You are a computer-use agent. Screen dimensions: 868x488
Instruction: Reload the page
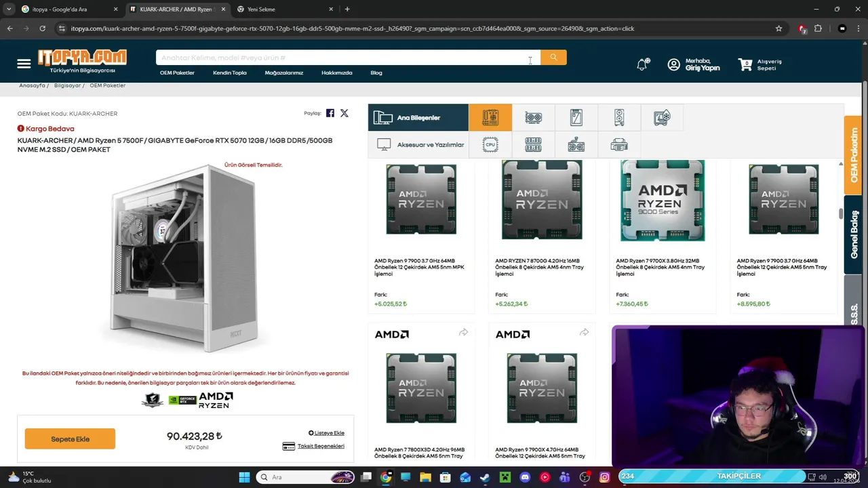click(x=42, y=28)
